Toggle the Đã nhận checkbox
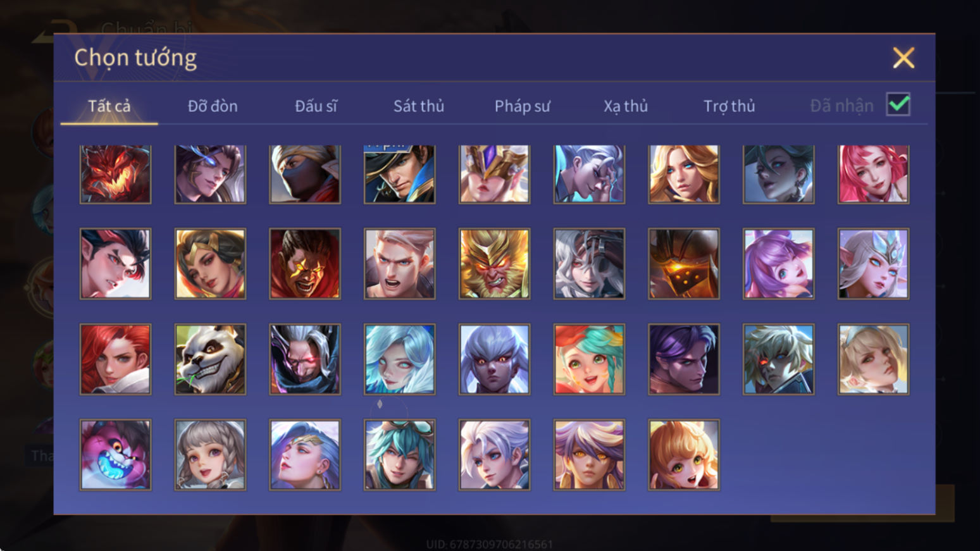 pyautogui.click(x=898, y=104)
